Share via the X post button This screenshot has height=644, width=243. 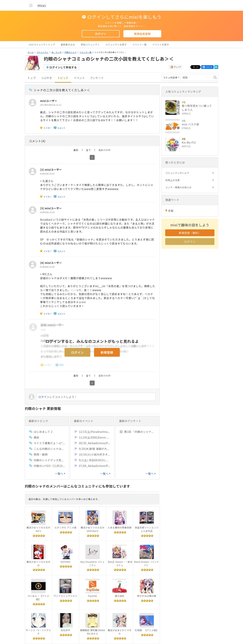(x=195, y=67)
